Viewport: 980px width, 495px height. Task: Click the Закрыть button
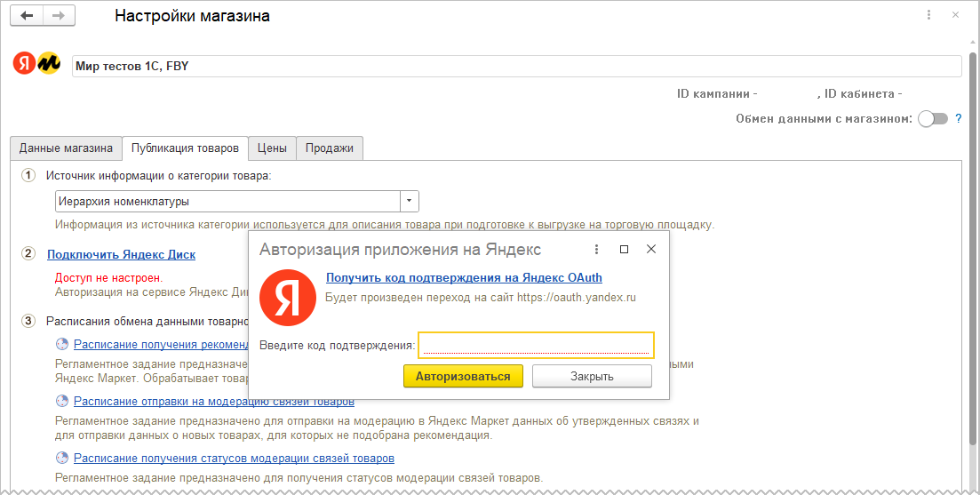(x=592, y=376)
